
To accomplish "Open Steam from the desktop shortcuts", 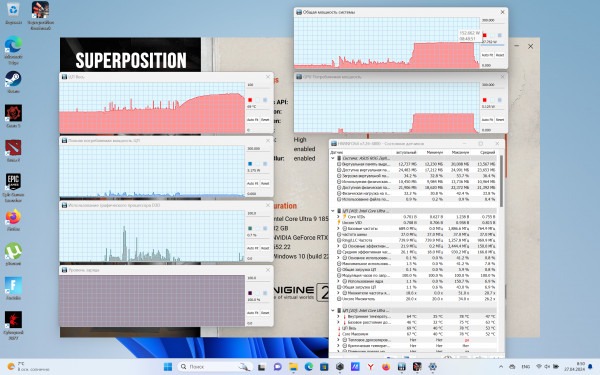I will pos(13,80).
